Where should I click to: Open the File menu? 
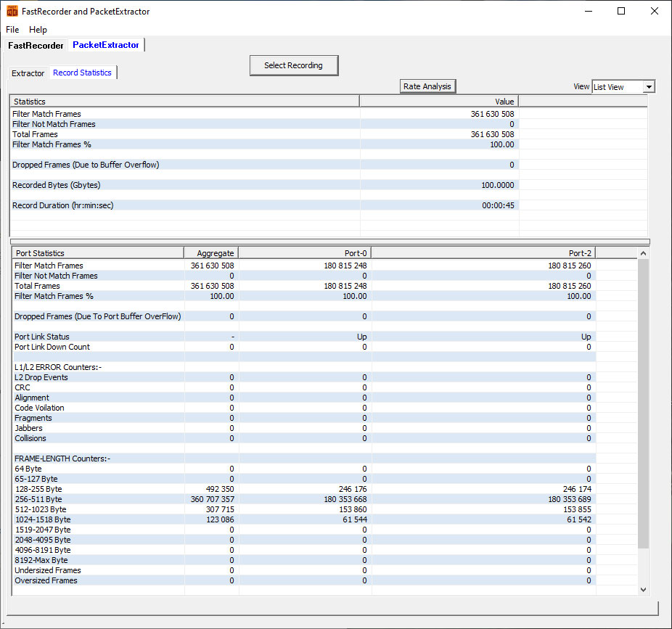coord(12,30)
